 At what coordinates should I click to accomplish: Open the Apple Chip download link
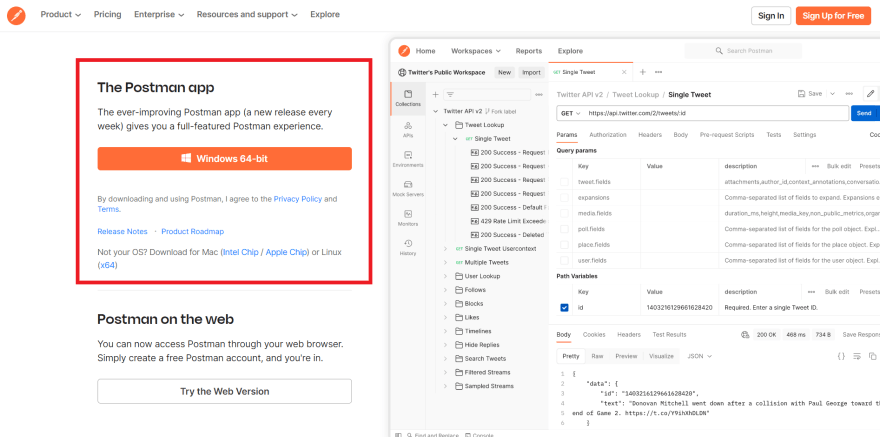tap(286, 252)
